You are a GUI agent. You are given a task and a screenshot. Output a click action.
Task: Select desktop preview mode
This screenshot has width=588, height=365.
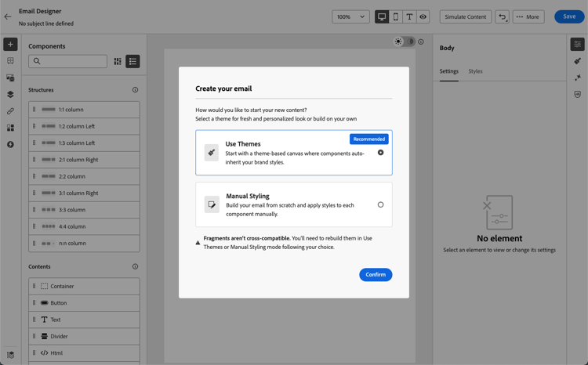coord(382,17)
